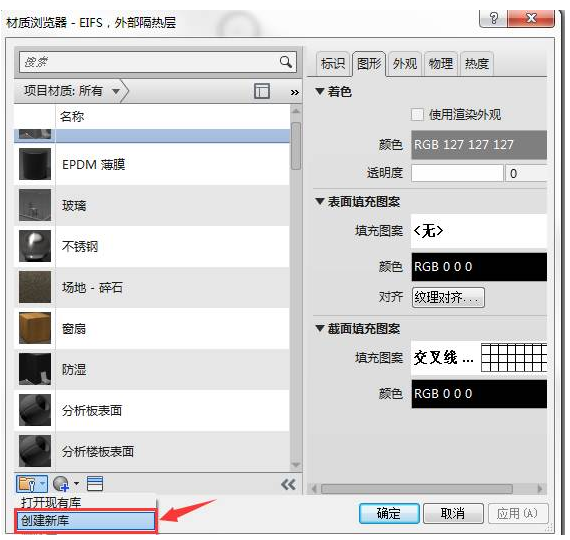Select the 不锈钢 material thumbnail
Viewport: 570px width, 540px height.
[35, 246]
